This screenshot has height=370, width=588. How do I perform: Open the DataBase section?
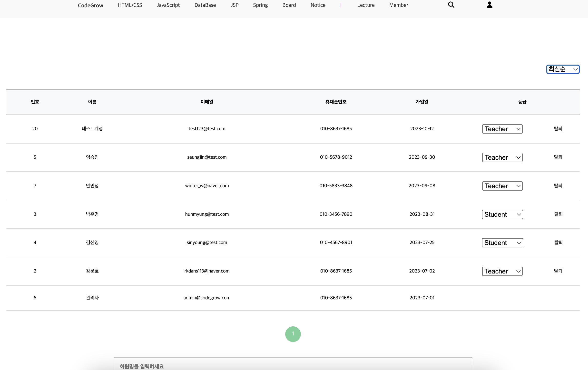point(205,5)
